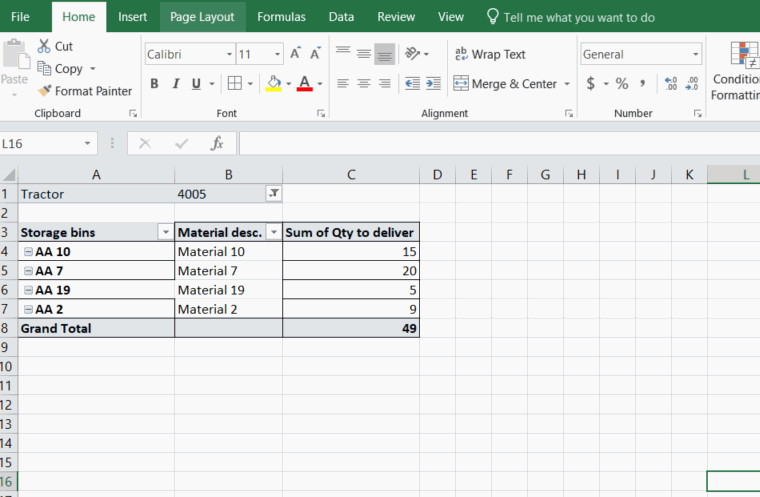Open the Formulas ribbon tab

click(281, 17)
